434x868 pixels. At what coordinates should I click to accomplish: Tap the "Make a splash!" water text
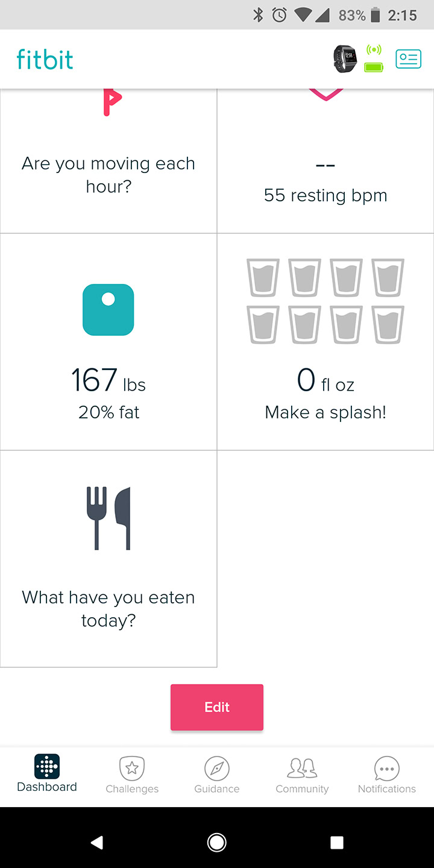(325, 412)
